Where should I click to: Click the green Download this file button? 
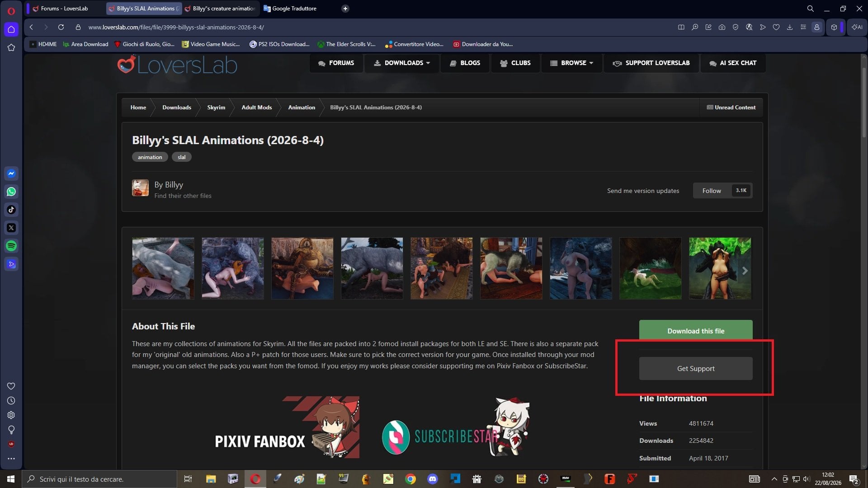pos(696,331)
